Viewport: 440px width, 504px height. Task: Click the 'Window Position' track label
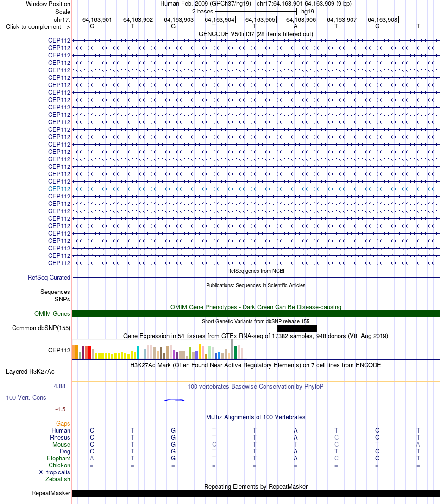[48, 4]
